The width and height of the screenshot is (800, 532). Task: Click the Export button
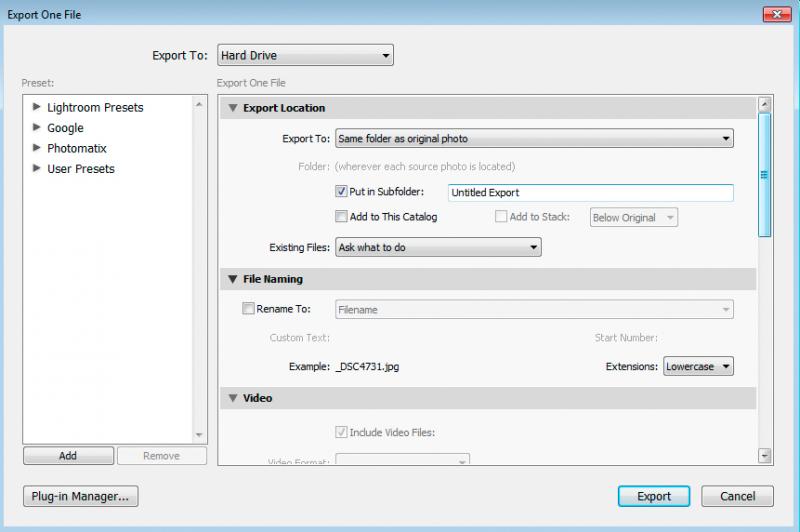[x=654, y=496]
